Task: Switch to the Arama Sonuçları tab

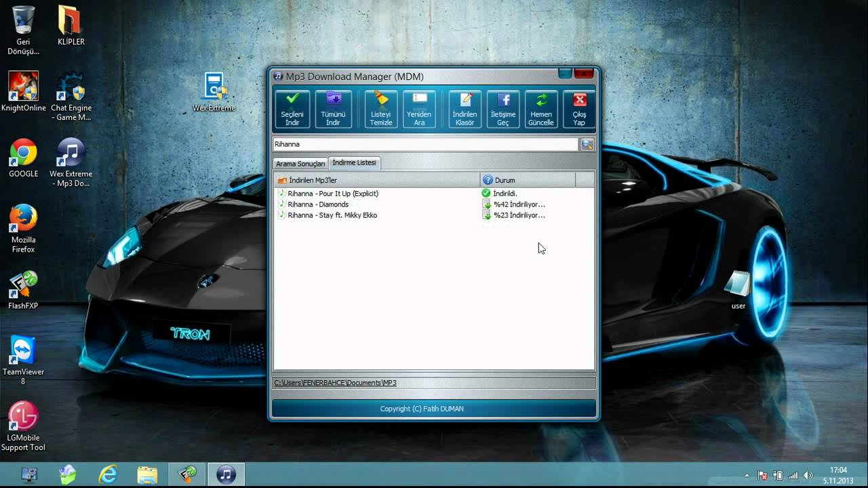Action: (300, 164)
